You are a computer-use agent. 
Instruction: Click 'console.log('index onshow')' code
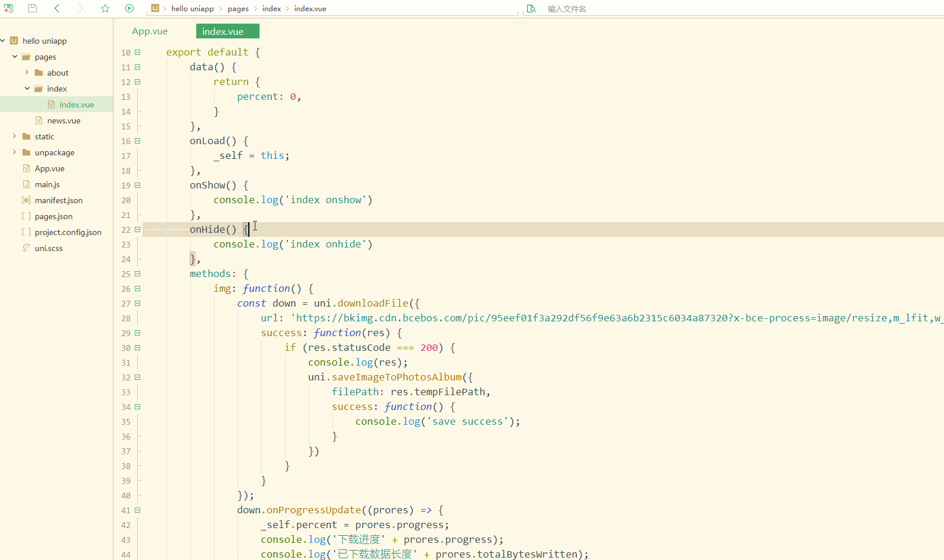pyautogui.click(x=293, y=200)
